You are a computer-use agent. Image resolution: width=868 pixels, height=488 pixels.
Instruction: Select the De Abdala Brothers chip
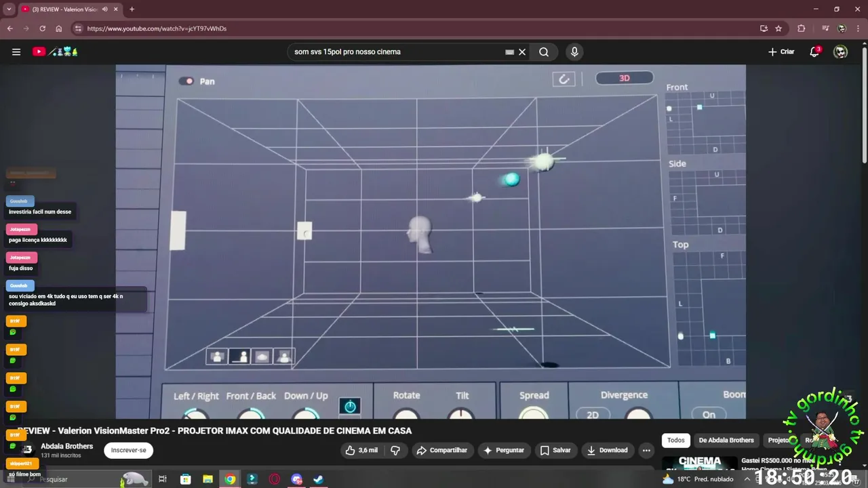pyautogui.click(x=726, y=440)
